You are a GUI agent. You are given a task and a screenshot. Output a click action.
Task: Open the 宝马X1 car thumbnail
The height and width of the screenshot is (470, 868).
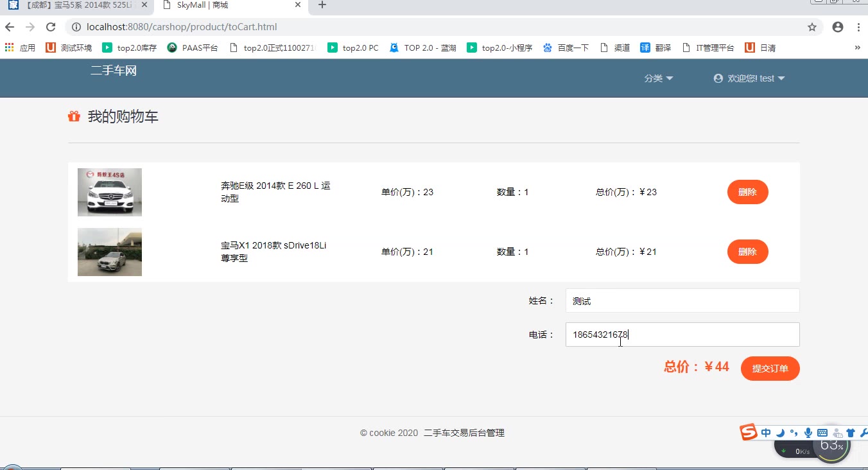coord(110,252)
